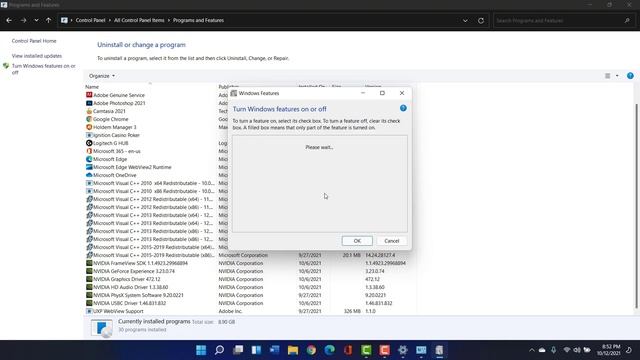Click Control Panel breadcrumb segment
The width and height of the screenshot is (640, 360).
(90, 20)
